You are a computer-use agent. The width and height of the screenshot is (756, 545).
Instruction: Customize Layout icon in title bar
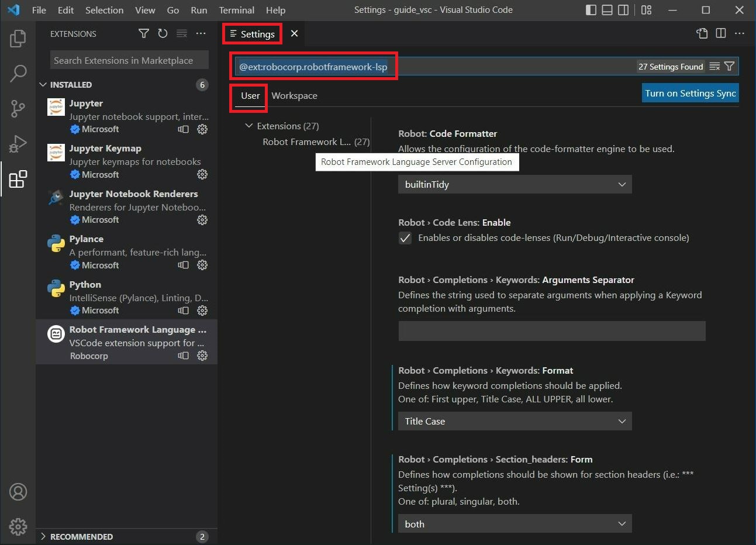point(646,10)
